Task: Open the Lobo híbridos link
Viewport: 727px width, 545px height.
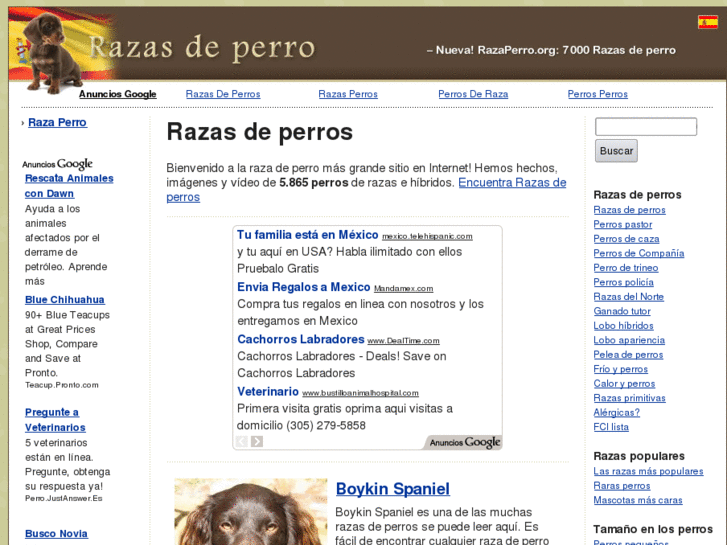Action: (624, 326)
